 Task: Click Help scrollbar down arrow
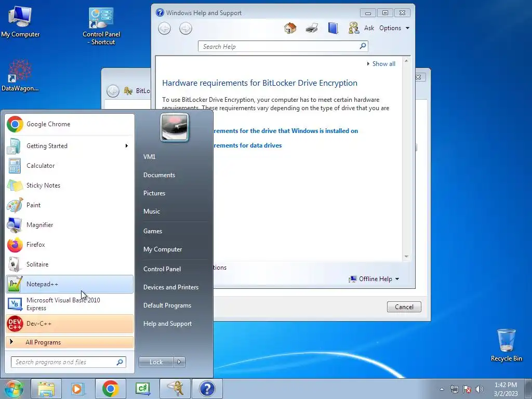pos(406,257)
